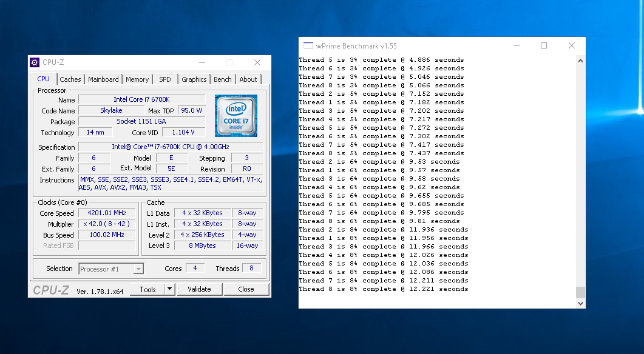
Task: Click the wPrime Benchmark v1.55 title text
Action: (356, 46)
